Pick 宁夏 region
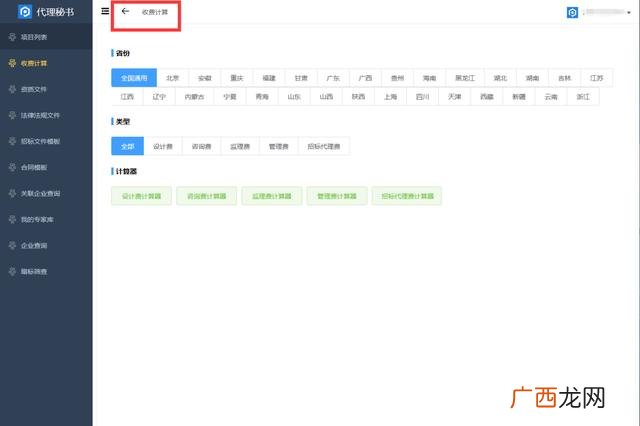Image resolution: width=640 pixels, height=426 pixels. coord(230,97)
